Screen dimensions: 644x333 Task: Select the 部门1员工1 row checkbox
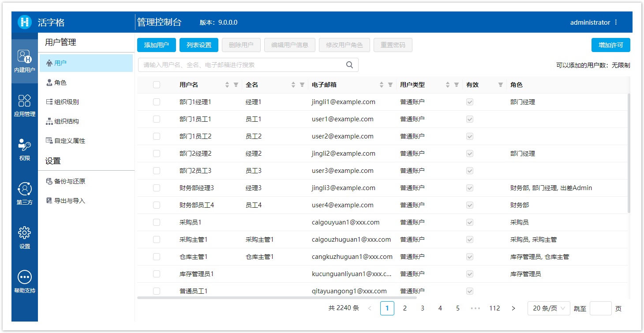tap(157, 119)
